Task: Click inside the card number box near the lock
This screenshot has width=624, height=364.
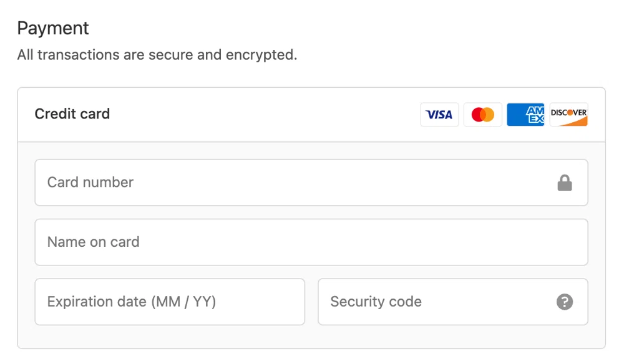Action: [x=530, y=182]
